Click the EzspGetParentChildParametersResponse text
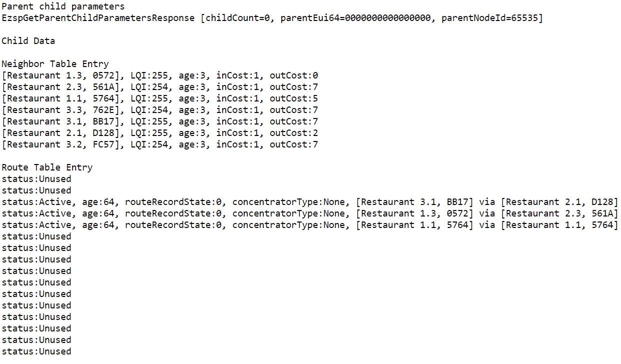This screenshot has width=621, height=364. (x=98, y=18)
